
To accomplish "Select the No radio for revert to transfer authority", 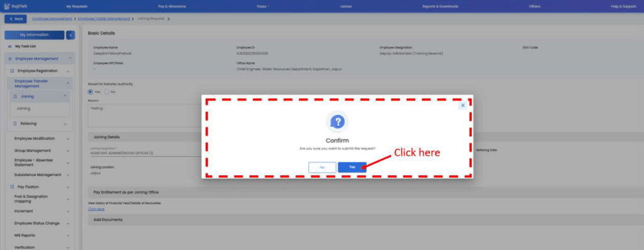I will pos(107,92).
